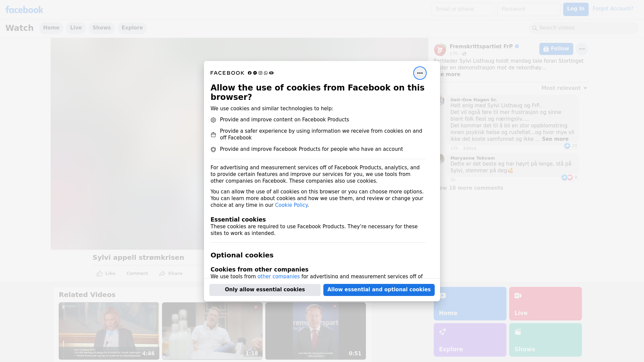
Task: Click the Home tile video icon
Action: point(442,296)
